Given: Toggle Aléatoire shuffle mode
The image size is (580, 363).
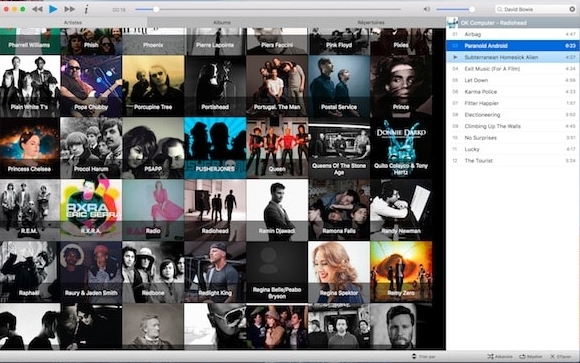Looking at the screenshot, I should click(x=500, y=356).
